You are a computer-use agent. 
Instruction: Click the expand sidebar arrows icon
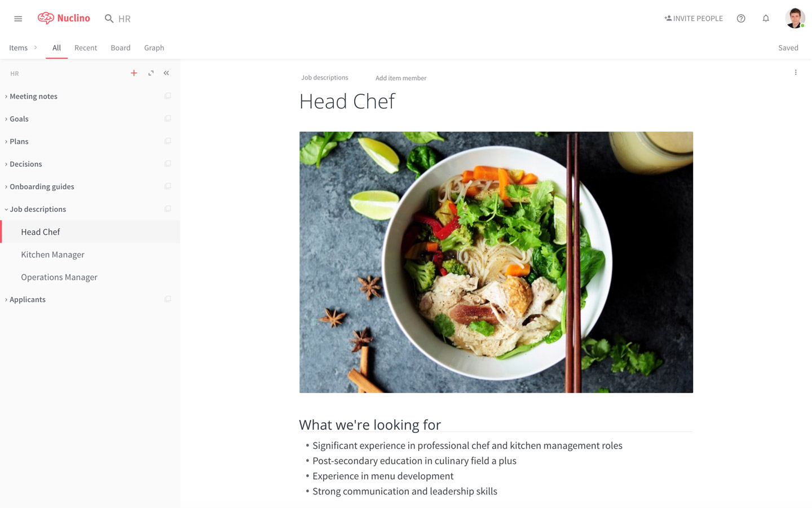click(151, 73)
